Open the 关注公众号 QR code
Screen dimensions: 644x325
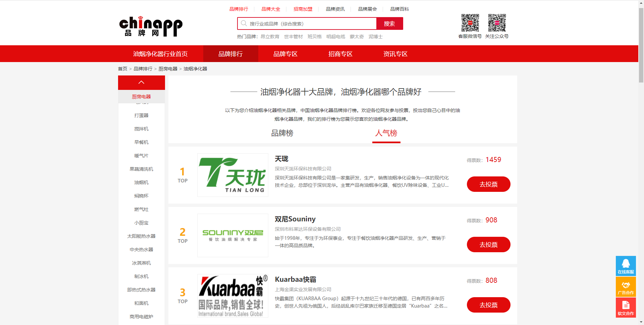click(x=497, y=23)
